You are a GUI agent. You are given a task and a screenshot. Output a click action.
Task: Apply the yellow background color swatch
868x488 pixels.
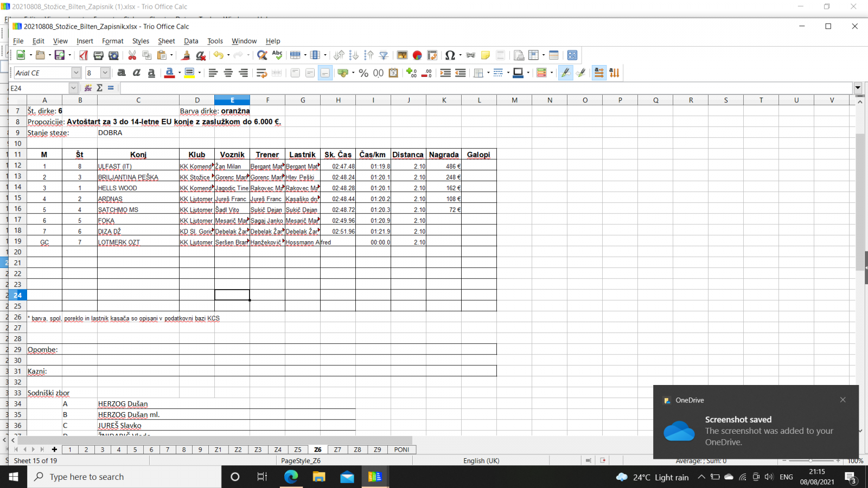[x=189, y=73]
